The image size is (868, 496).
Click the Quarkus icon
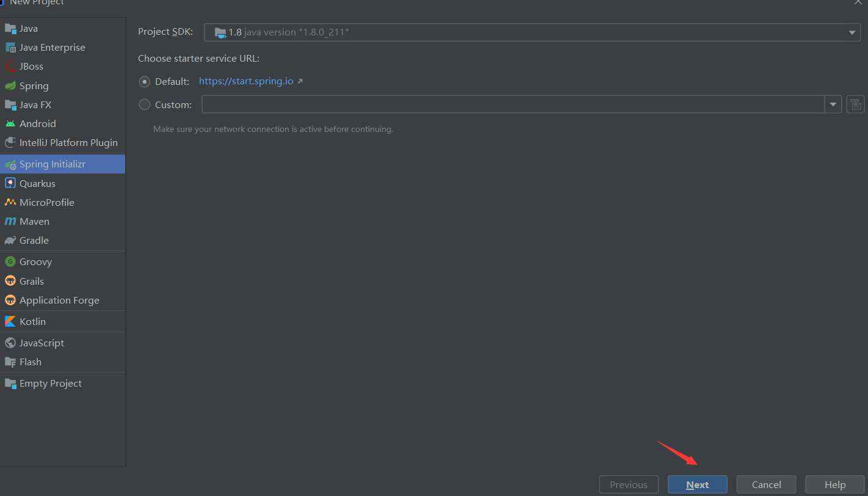click(x=10, y=183)
